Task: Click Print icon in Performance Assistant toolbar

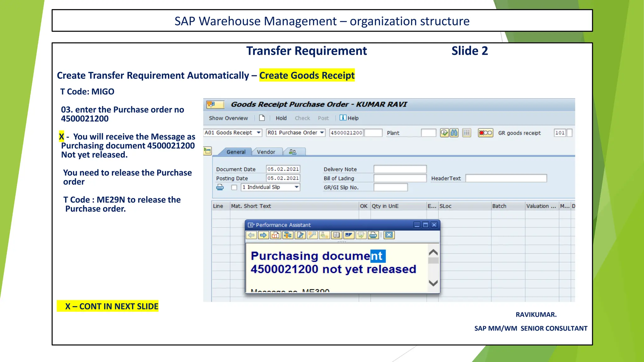Action: (x=373, y=235)
